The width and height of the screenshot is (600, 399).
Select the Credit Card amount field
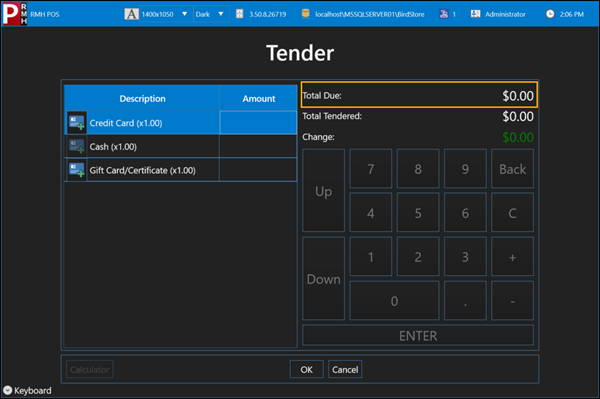click(258, 123)
